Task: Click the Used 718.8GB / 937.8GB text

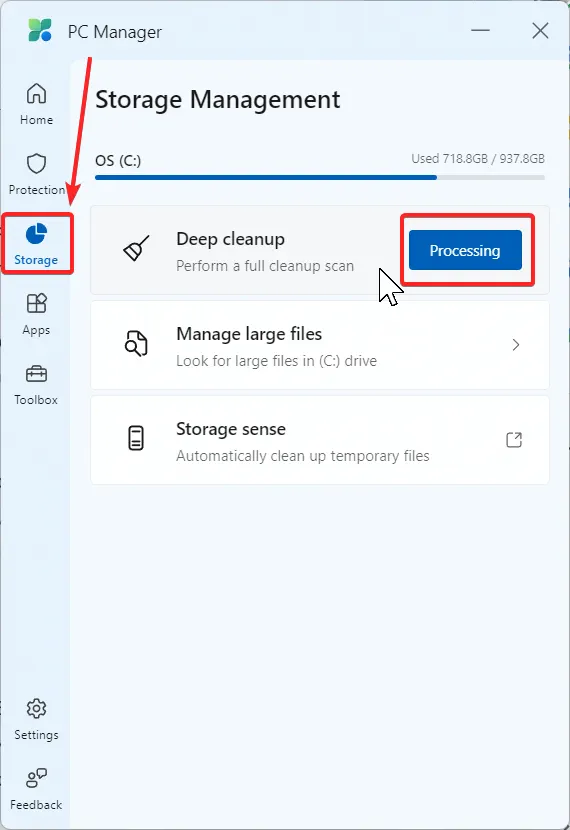Action: [478, 159]
